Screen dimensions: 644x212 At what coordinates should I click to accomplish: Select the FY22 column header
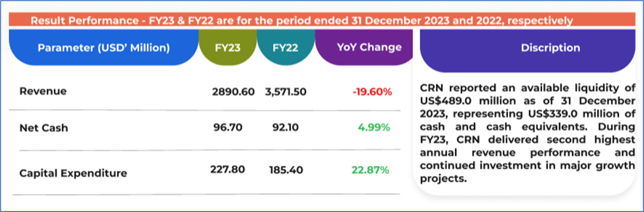tap(285, 48)
